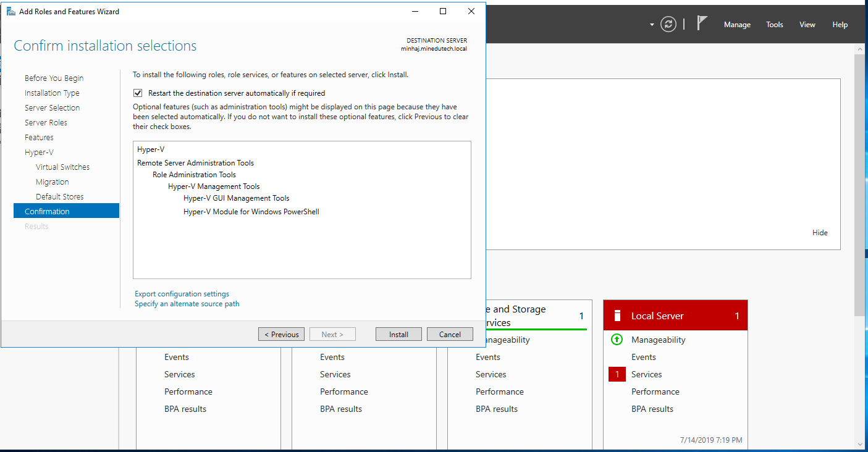This screenshot has width=868, height=452.
Task: Click the wizard title bar icon
Action: coord(11,11)
